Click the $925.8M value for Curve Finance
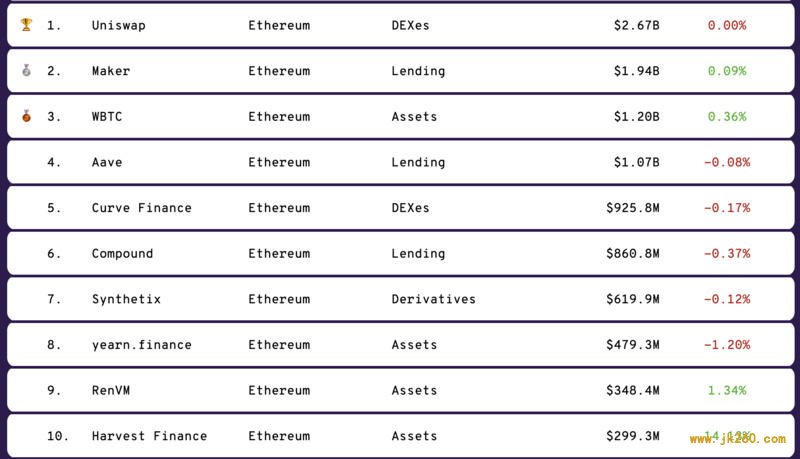The width and height of the screenshot is (800, 459). pos(633,208)
